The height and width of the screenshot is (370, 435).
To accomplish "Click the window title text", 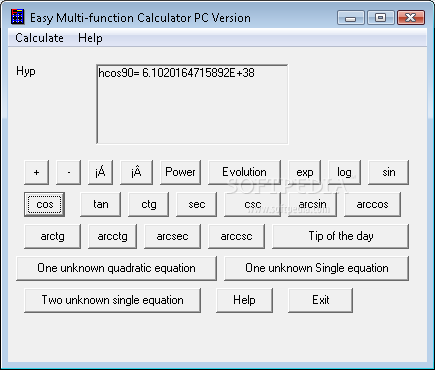I will point(140,18).
